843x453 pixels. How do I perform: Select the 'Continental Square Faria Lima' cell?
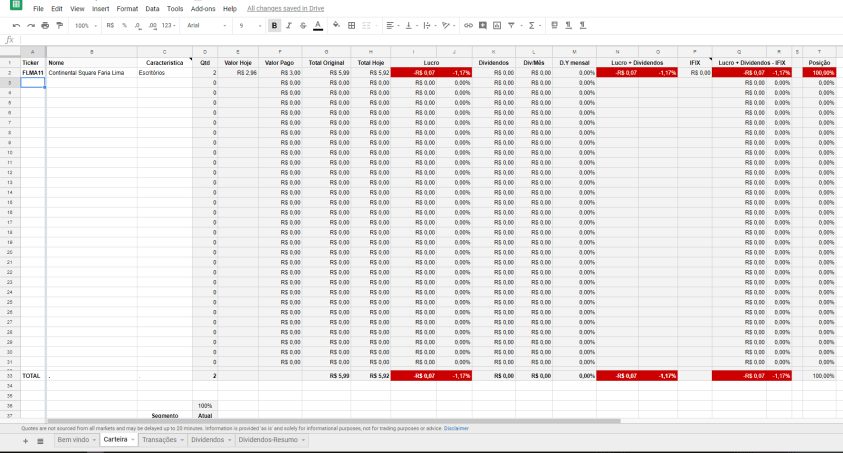pyautogui.click(x=91, y=73)
